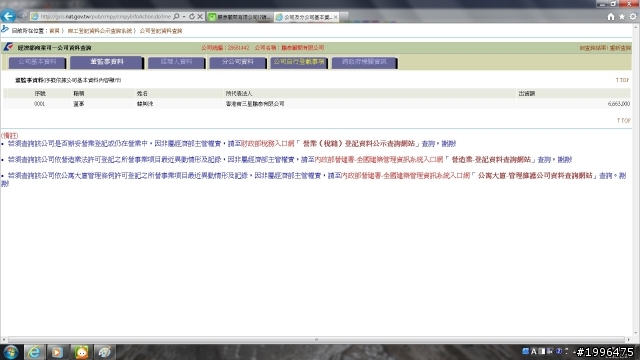Click the browser Home icon
The image size is (640, 360).
[x=611, y=16]
